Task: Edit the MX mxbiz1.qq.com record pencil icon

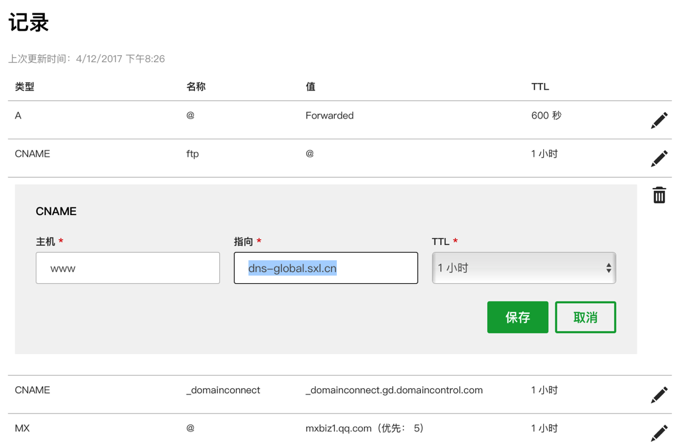Action: click(659, 433)
